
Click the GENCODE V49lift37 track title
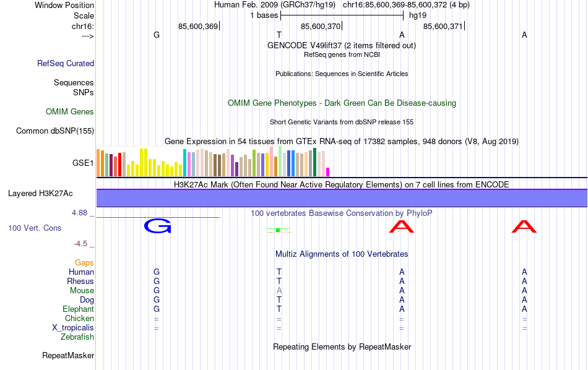tap(342, 45)
